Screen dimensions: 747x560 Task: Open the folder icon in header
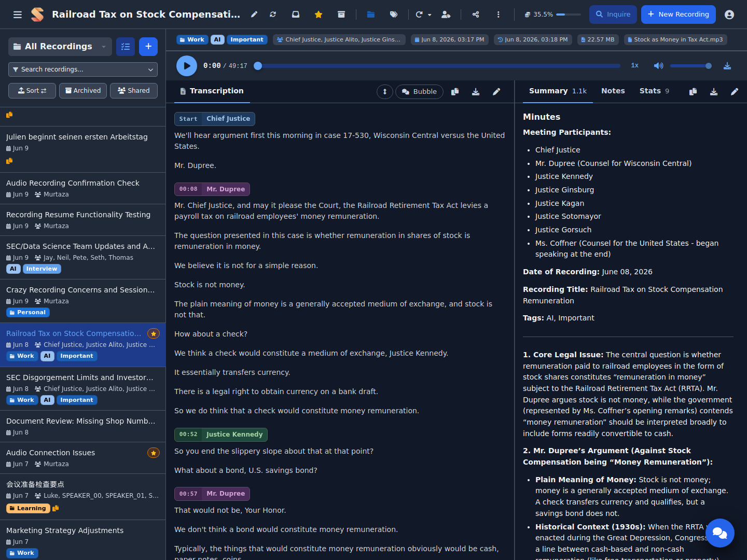click(371, 15)
